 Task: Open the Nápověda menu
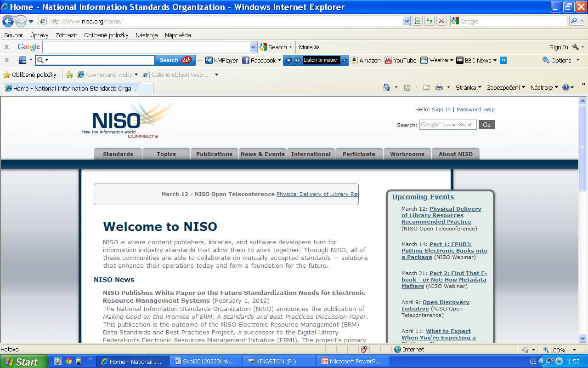pyautogui.click(x=178, y=35)
